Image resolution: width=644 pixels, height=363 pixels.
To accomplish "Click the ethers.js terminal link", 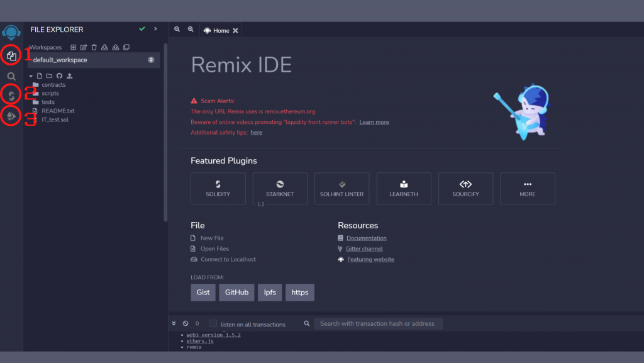I will 200,341.
